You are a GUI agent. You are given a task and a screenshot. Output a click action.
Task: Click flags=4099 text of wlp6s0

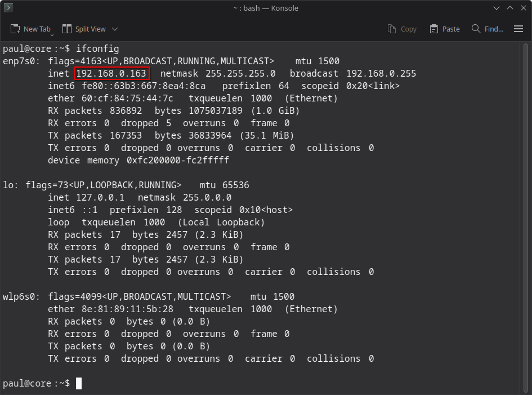[x=75, y=296]
